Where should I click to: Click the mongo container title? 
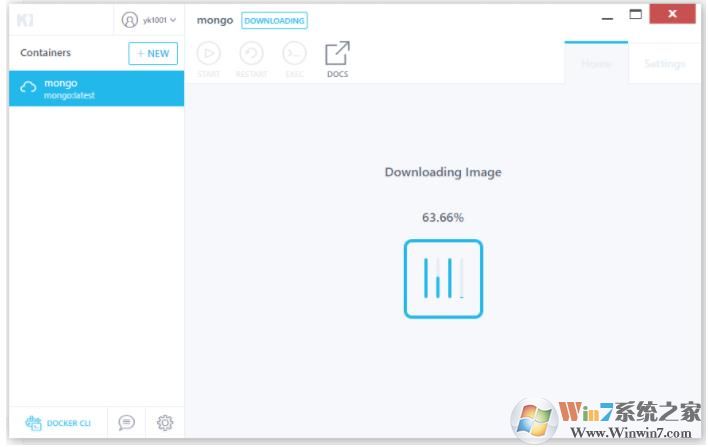click(x=215, y=21)
